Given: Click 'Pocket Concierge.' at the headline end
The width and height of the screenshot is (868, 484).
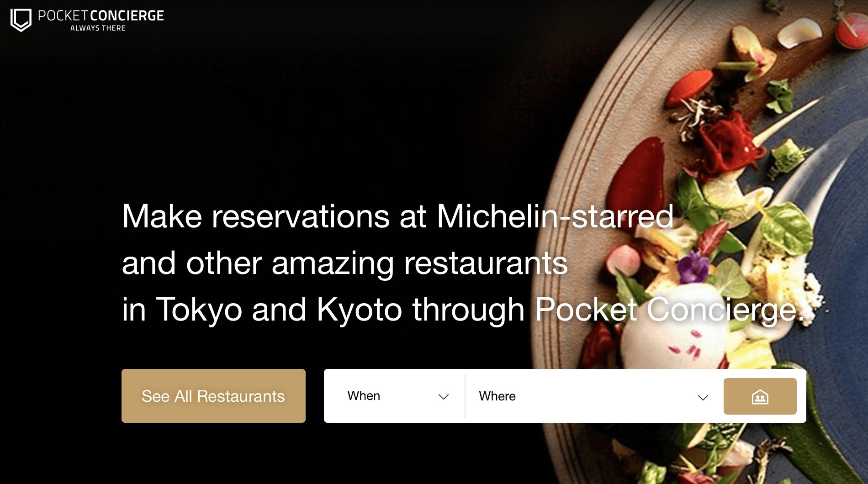Looking at the screenshot, I should pyautogui.click(x=669, y=310).
